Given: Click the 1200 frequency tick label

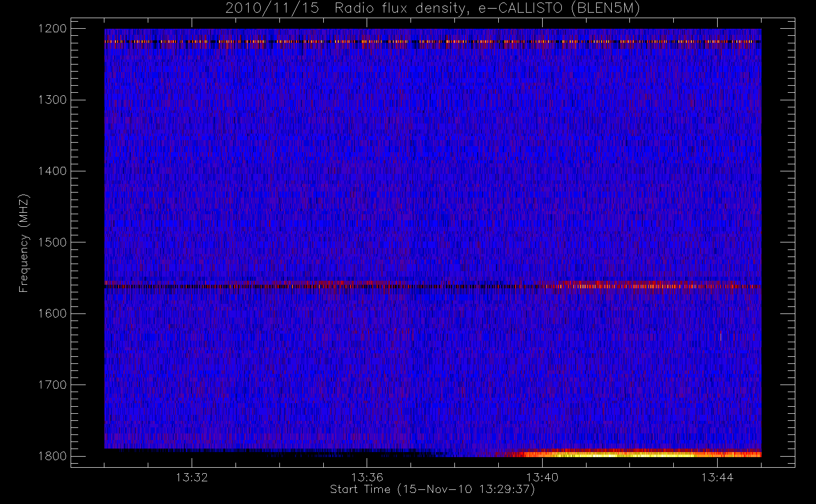Looking at the screenshot, I should pos(53,29).
